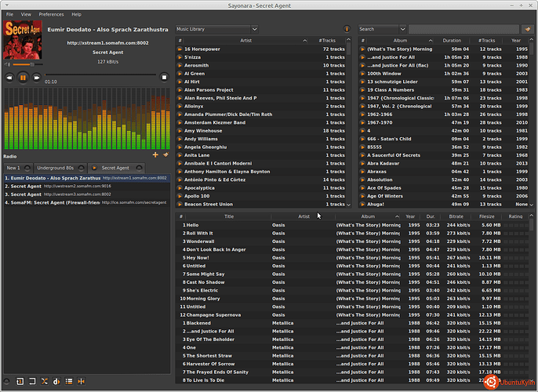Toggle repeat all mode
Screen dimensions: 538x392
point(32,381)
